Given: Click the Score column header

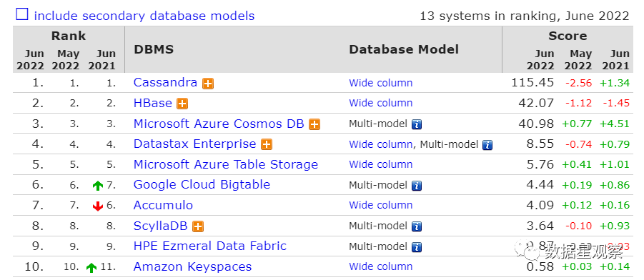Looking at the screenshot, I should (568, 36).
